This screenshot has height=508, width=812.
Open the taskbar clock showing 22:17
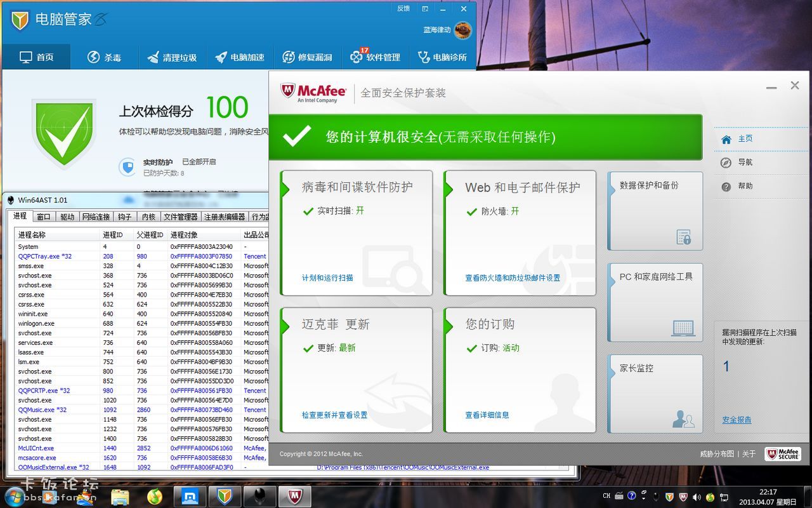pyautogui.click(x=768, y=497)
